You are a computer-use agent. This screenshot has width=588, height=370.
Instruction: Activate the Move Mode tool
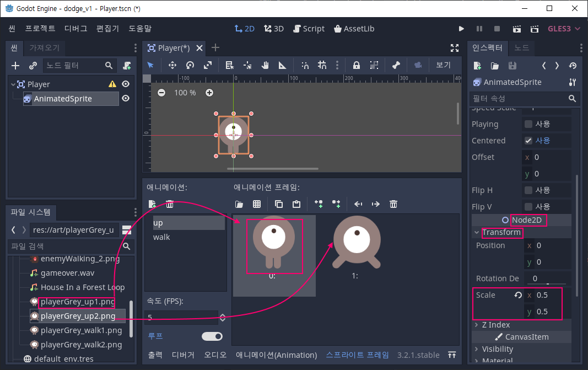(172, 65)
